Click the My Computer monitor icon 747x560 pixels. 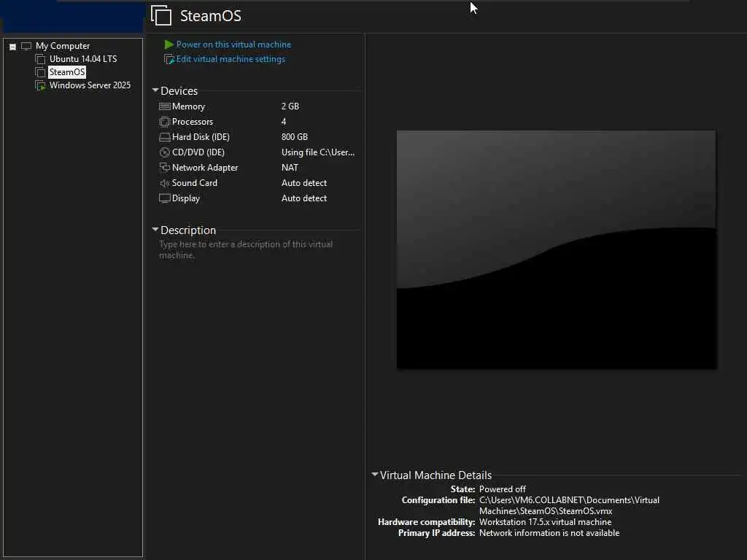26,46
